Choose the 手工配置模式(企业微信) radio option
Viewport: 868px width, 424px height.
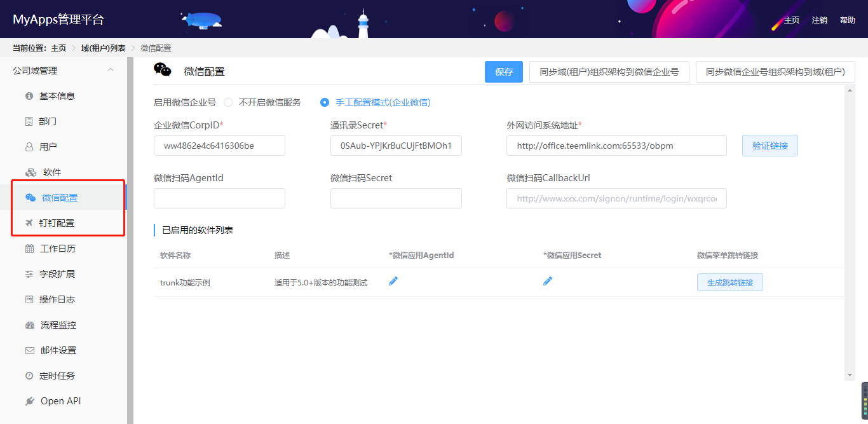click(x=325, y=102)
